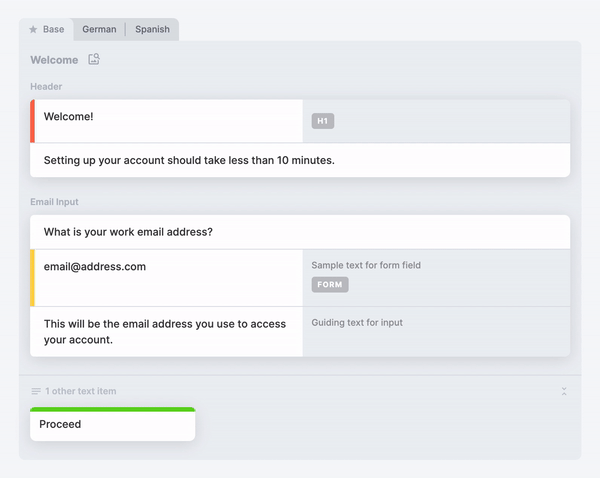Collapse the other text items section chevron
The height and width of the screenshot is (478, 600).
(x=564, y=391)
